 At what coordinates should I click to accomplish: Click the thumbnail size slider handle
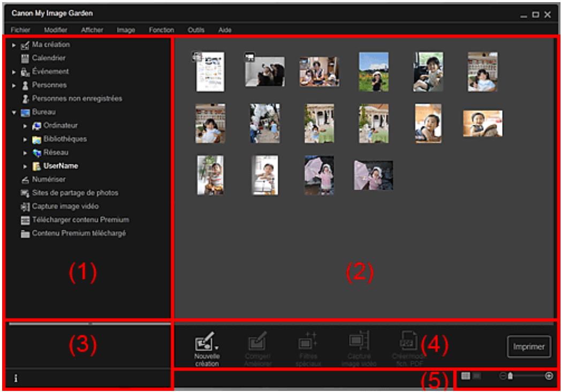pos(510,376)
